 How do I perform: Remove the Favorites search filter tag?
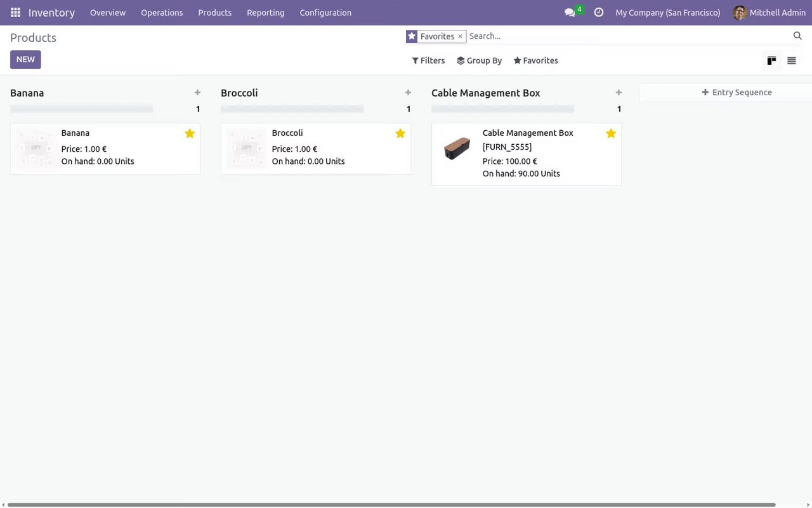[461, 36]
